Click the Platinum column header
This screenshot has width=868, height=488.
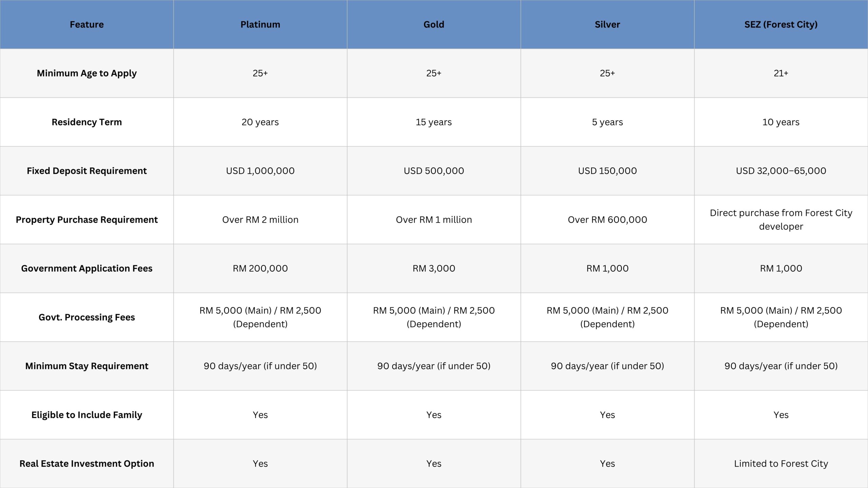[x=260, y=24]
